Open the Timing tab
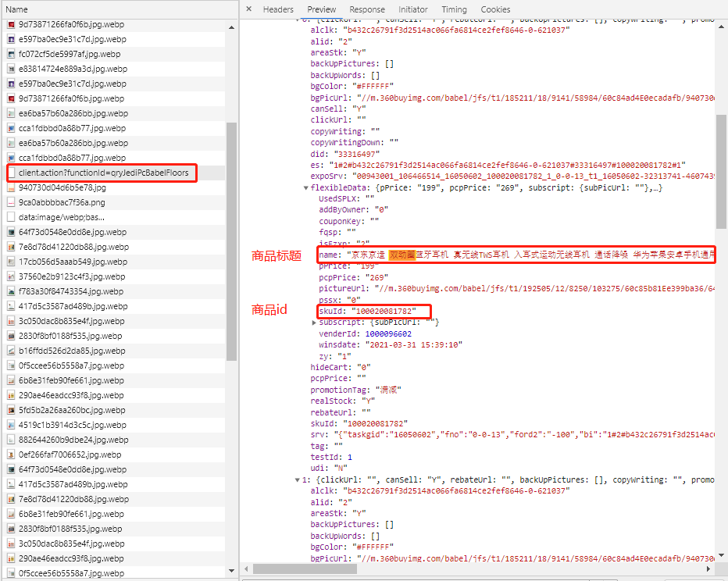 [454, 9]
